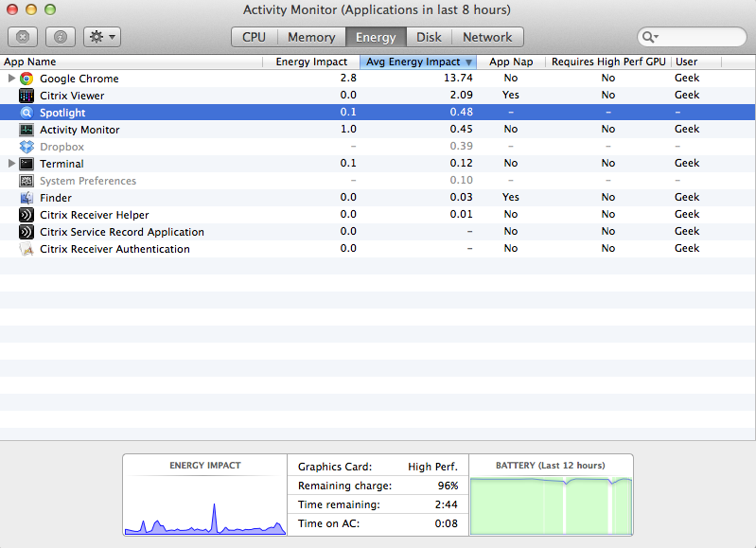
Task: Click the Energy Impact graph
Action: click(205, 505)
